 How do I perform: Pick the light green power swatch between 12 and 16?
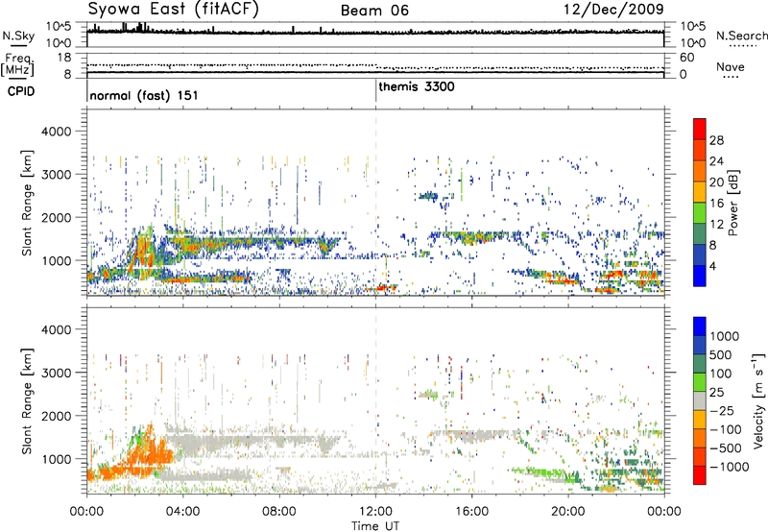700,213
